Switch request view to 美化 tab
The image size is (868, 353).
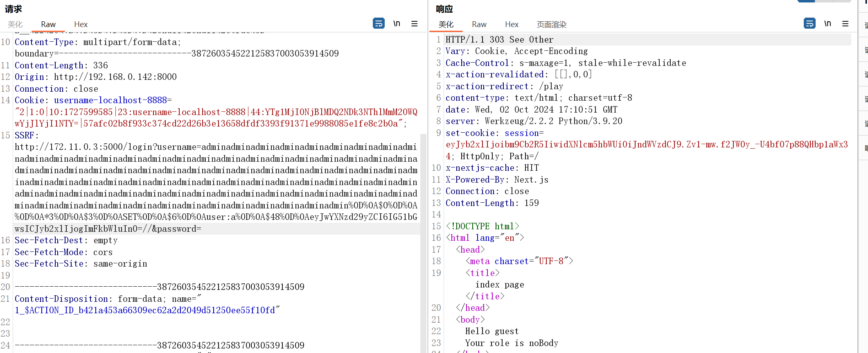(15, 24)
